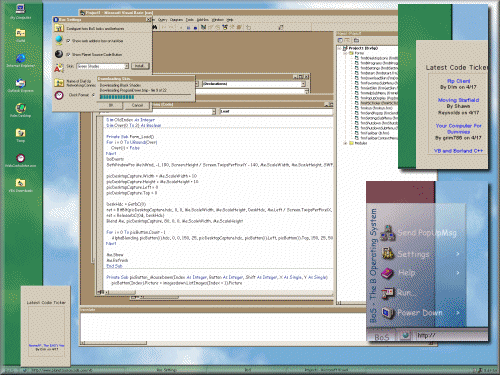This screenshot has width=500, height=375.
Task: Click the Find binoculars icon in VB toolbar
Action: pyautogui.click(x=155, y=27)
